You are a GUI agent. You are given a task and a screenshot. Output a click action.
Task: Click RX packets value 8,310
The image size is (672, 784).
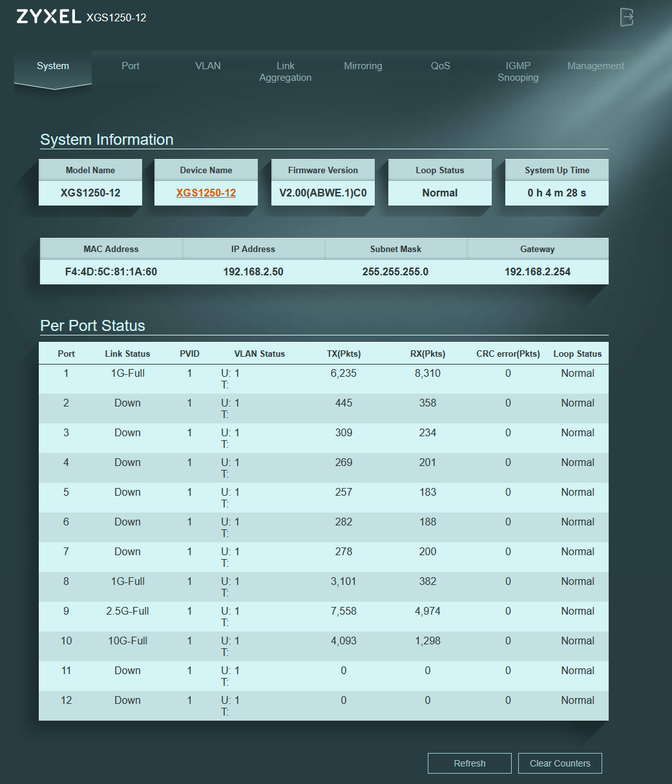click(x=428, y=373)
